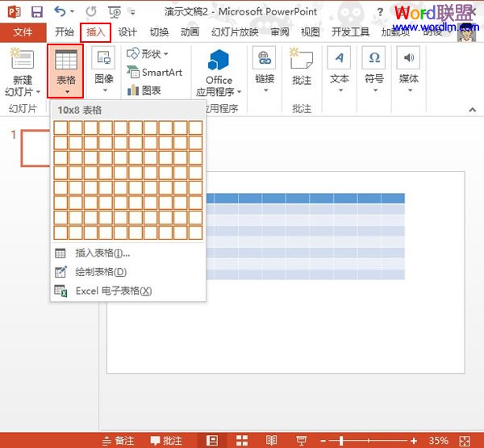Select slide 1 thumbnail
The image size is (484, 448).
(35, 149)
